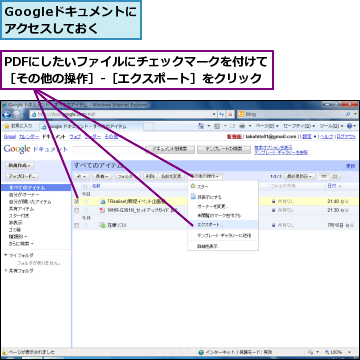Click the アップロード button
This screenshot has height=360, width=360.
[x=22, y=176]
